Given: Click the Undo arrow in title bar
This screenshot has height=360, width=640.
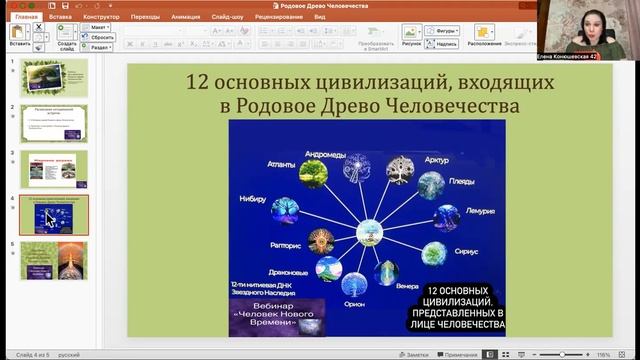Looking at the screenshot, I should (79, 6).
